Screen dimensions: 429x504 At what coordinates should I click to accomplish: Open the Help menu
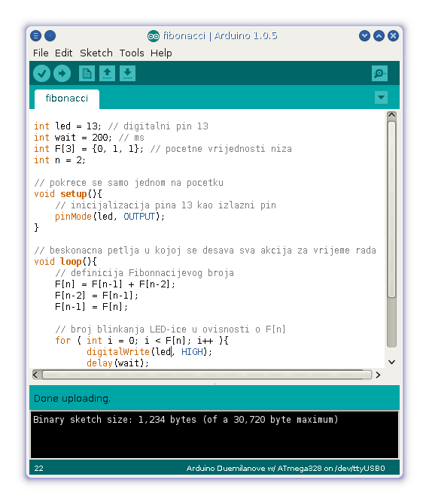point(161,53)
